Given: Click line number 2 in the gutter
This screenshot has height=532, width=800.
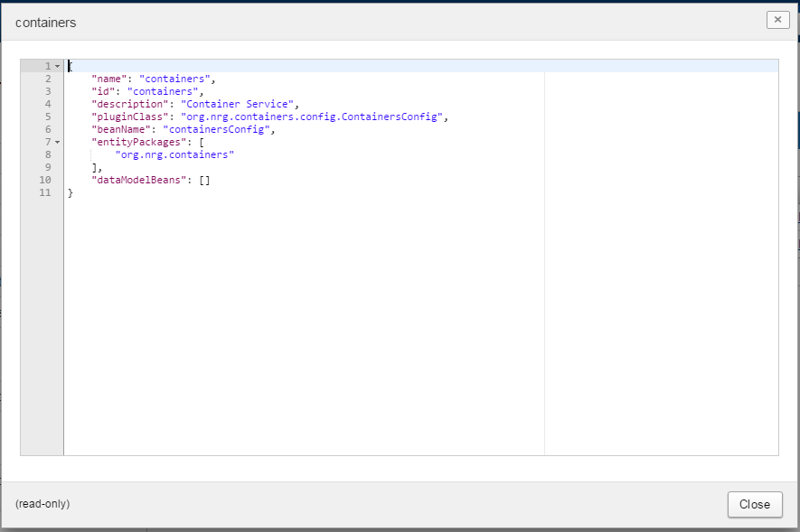Looking at the screenshot, I should tap(47, 79).
